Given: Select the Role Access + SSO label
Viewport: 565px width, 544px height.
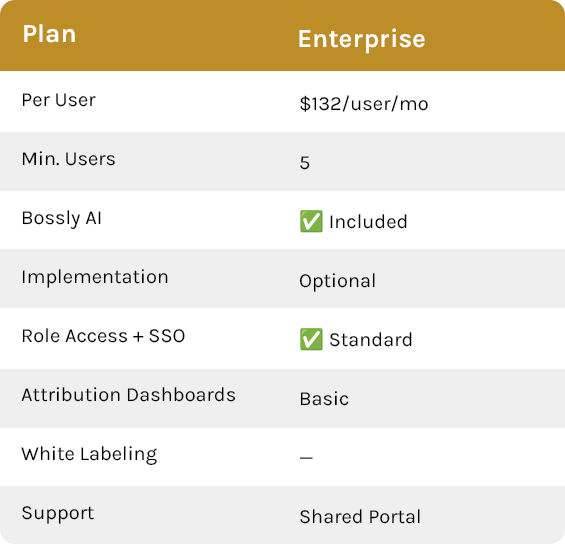Looking at the screenshot, I should tap(103, 336).
